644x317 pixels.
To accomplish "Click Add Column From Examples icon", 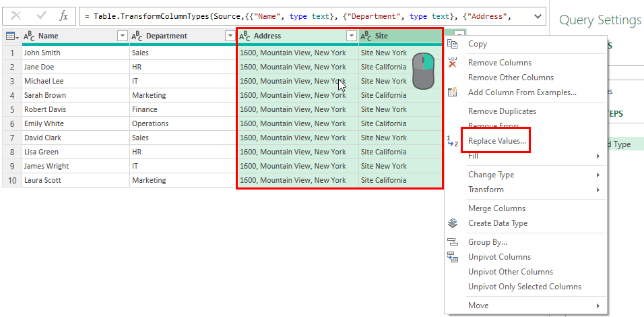I will pos(452,92).
